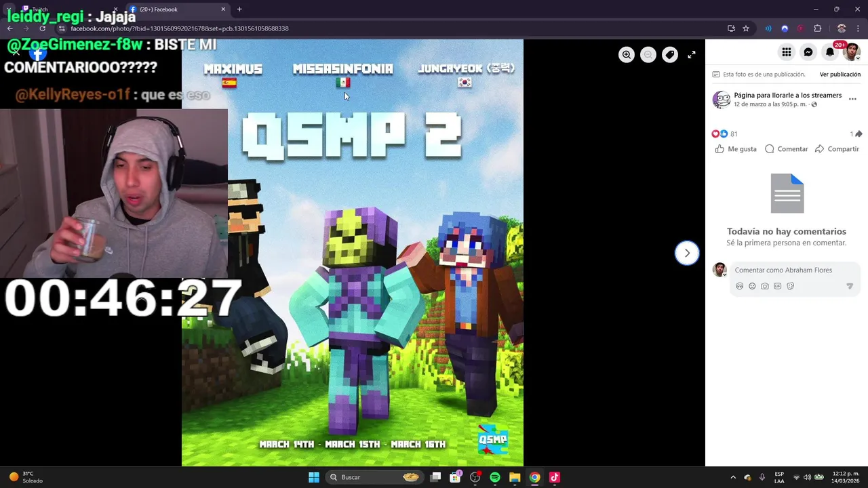This screenshot has width=868, height=488.
Task: Zoom in on the Facebook photo
Action: click(x=627, y=55)
